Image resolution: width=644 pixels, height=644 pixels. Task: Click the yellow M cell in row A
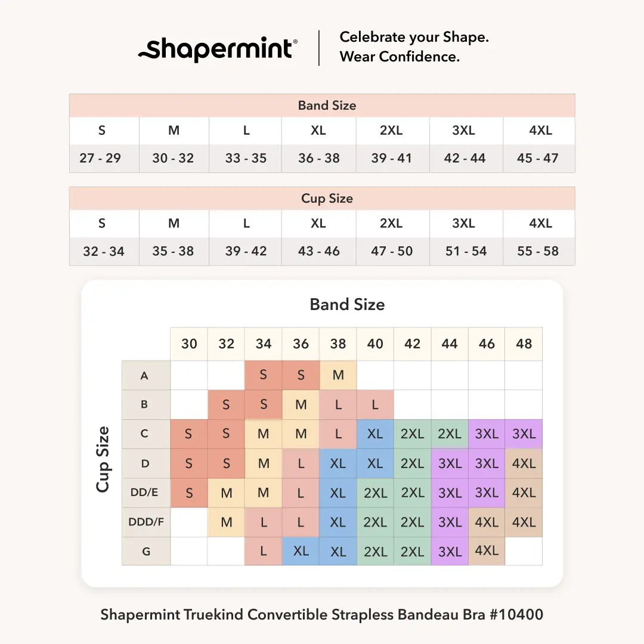click(338, 376)
